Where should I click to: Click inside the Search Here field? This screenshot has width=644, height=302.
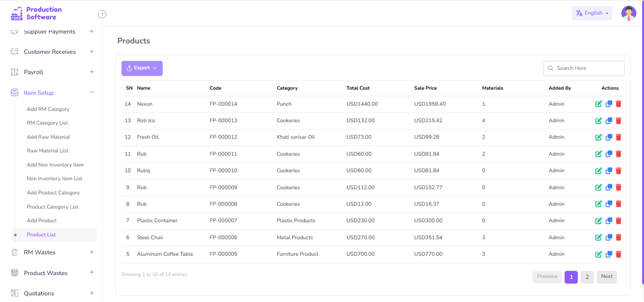583,68
